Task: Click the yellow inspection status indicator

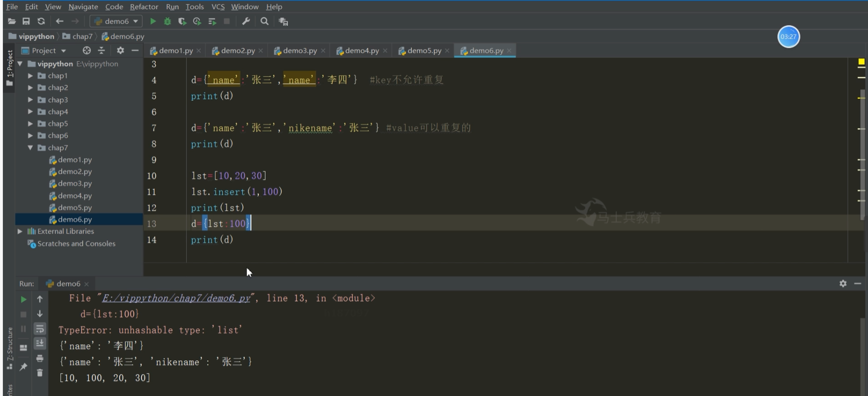Action: click(861, 62)
